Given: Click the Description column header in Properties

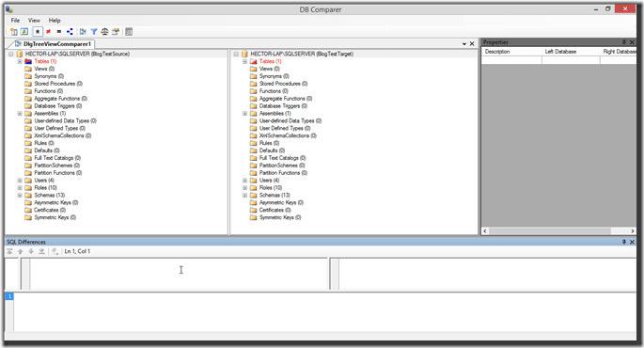Looking at the screenshot, I should pyautogui.click(x=511, y=52).
